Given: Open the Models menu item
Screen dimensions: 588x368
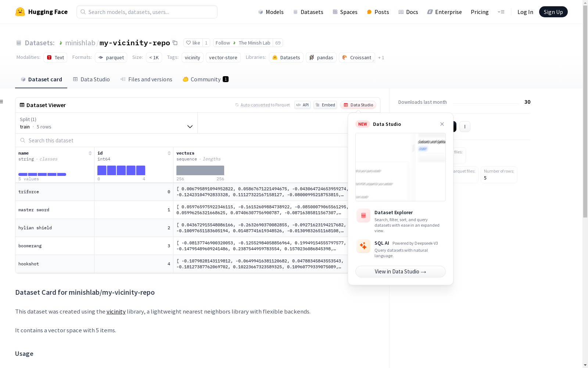Looking at the screenshot, I should click(x=271, y=12).
